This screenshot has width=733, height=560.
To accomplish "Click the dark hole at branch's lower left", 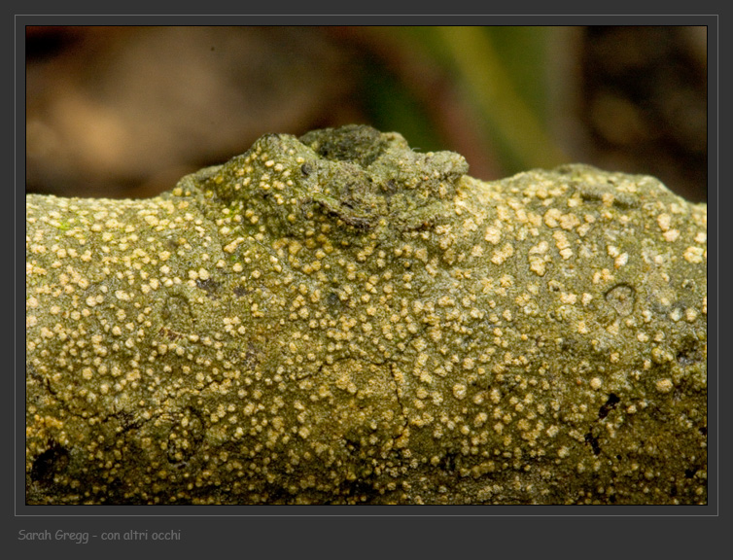I will click(47, 463).
